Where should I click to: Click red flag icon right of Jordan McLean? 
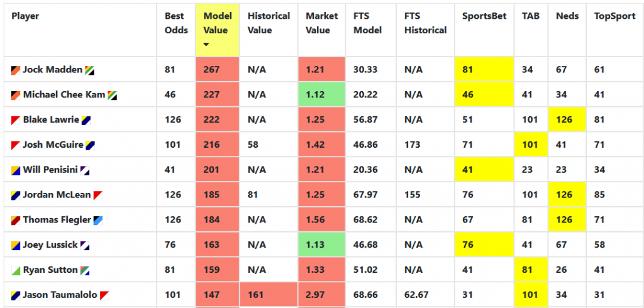pyautogui.click(x=97, y=195)
